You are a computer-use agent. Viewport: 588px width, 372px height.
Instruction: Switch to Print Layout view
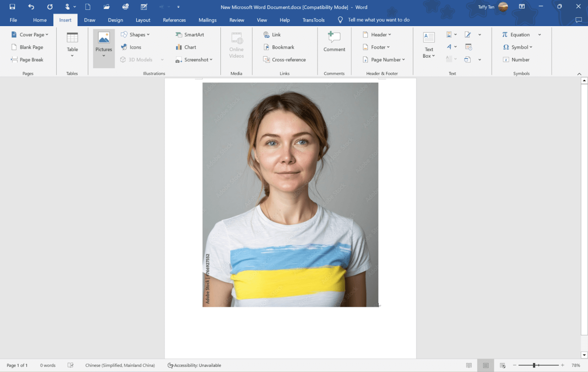[x=485, y=366]
